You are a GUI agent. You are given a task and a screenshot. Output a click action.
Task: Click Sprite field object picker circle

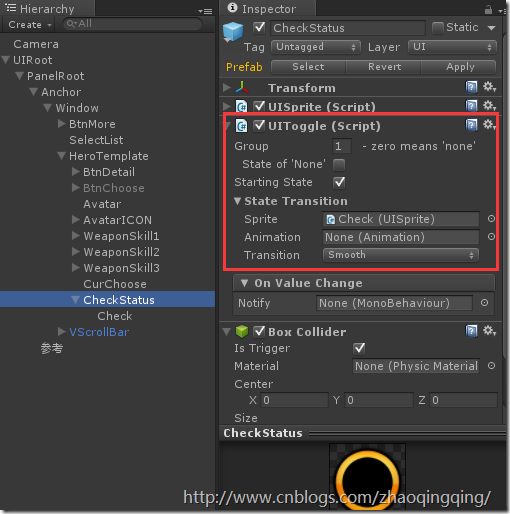491,219
